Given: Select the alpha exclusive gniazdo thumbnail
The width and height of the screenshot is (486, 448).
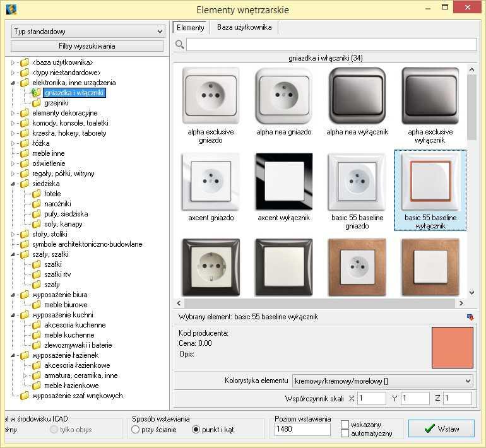Looking at the screenshot, I should click(x=211, y=96).
